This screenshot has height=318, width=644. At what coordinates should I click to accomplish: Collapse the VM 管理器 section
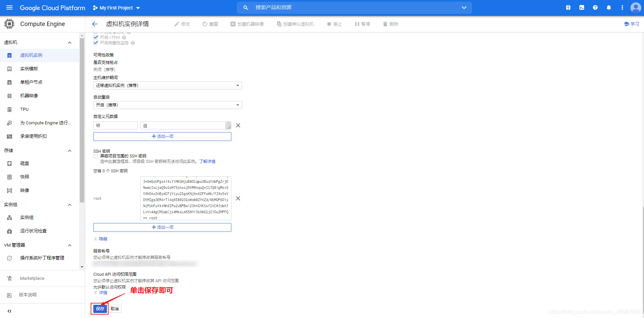(x=70, y=245)
